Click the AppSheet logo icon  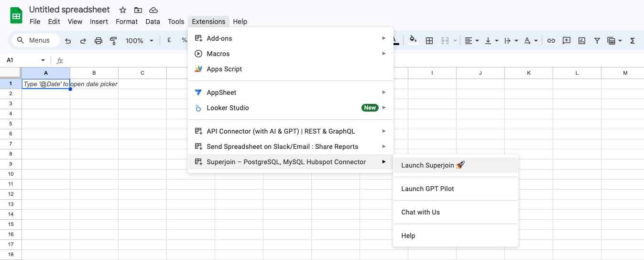point(198,92)
